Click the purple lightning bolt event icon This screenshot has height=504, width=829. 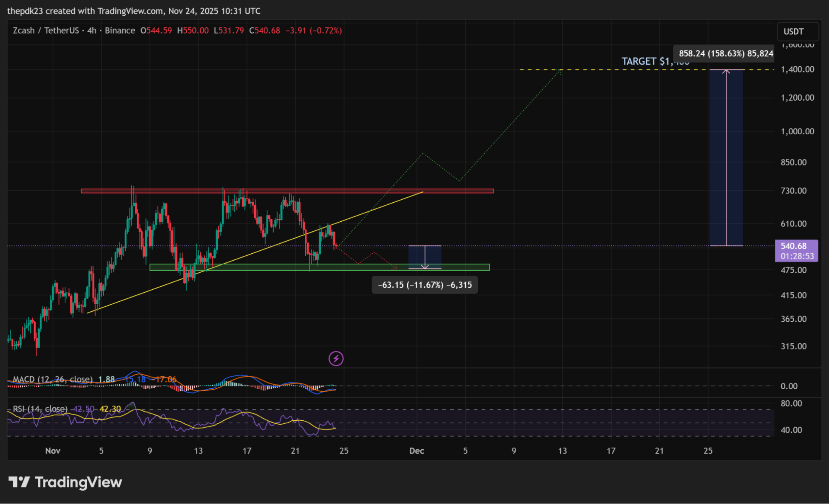click(x=336, y=359)
